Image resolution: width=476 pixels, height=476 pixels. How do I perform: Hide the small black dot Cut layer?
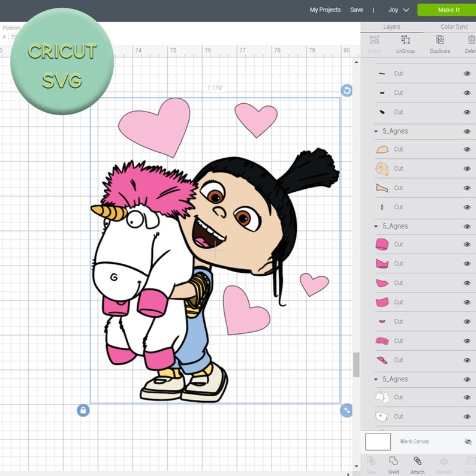tap(467, 93)
